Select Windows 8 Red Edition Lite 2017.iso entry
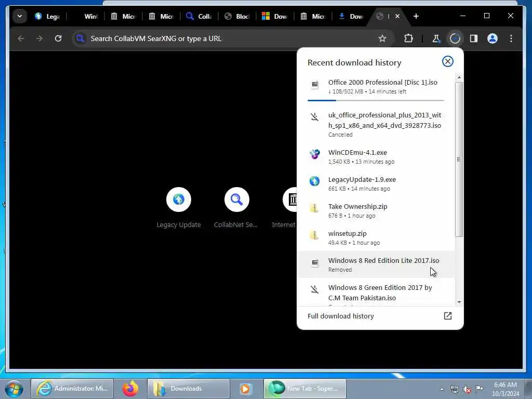This screenshot has width=532, height=399. tap(376, 264)
